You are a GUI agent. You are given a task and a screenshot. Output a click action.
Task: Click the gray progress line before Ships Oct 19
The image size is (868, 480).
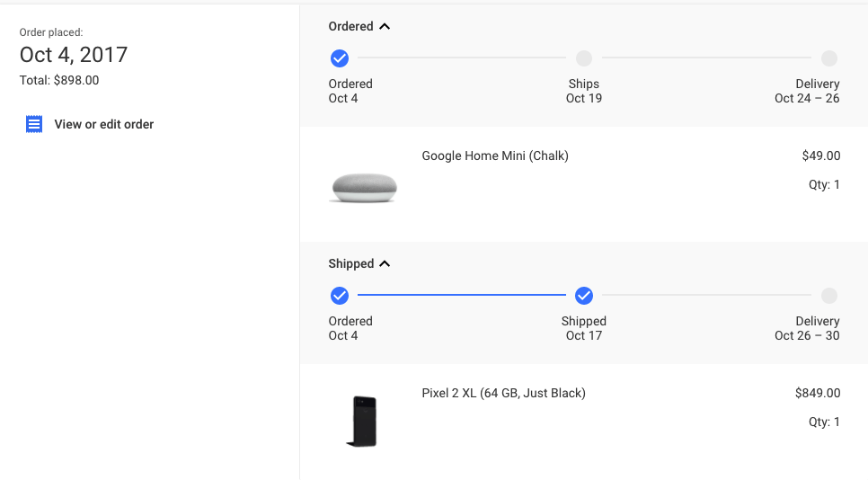click(x=462, y=58)
